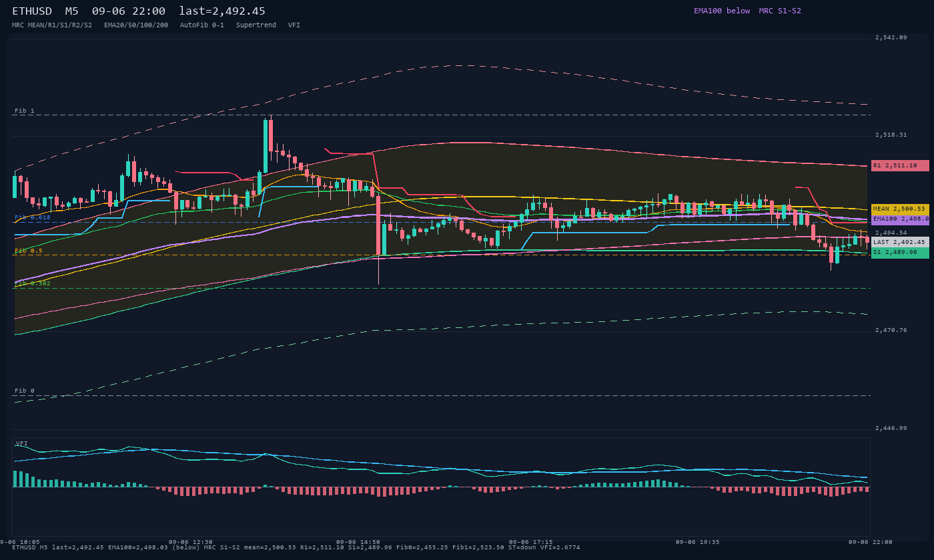Click the AutoFib 0-1 legend entry

click(x=202, y=25)
